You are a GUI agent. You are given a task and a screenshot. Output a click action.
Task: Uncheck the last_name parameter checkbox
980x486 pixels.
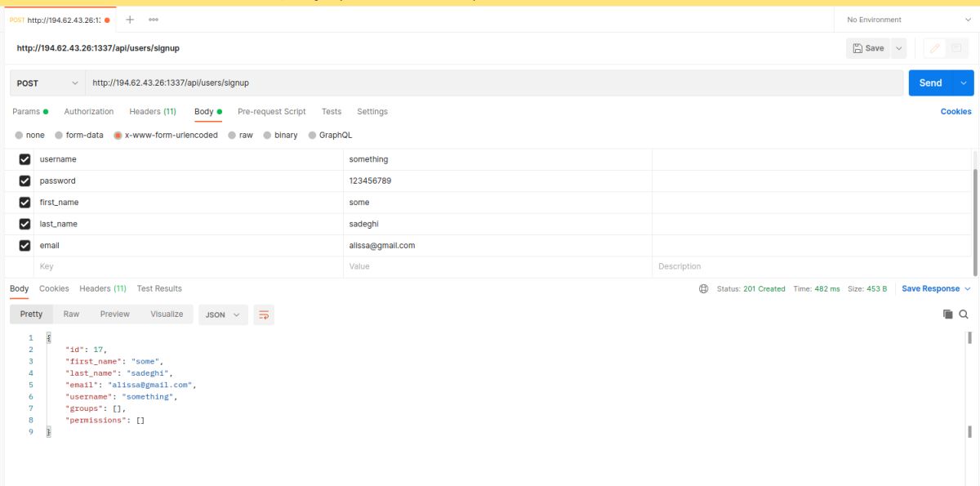pos(24,224)
